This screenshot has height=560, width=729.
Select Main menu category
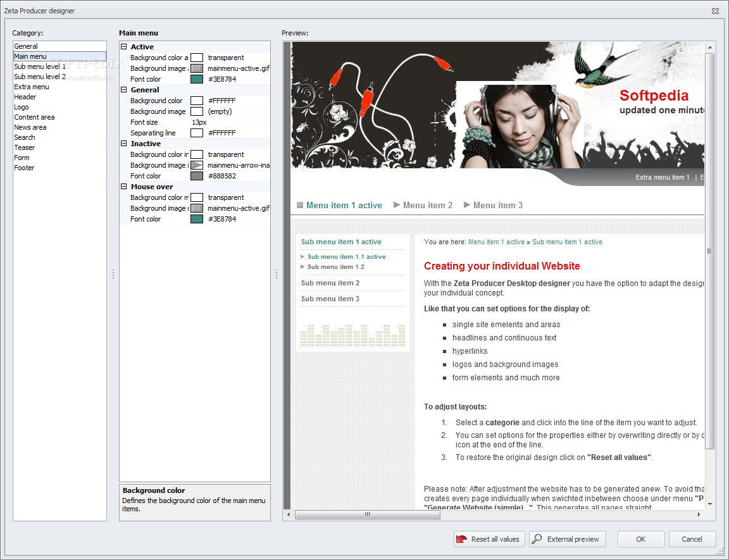[59, 56]
